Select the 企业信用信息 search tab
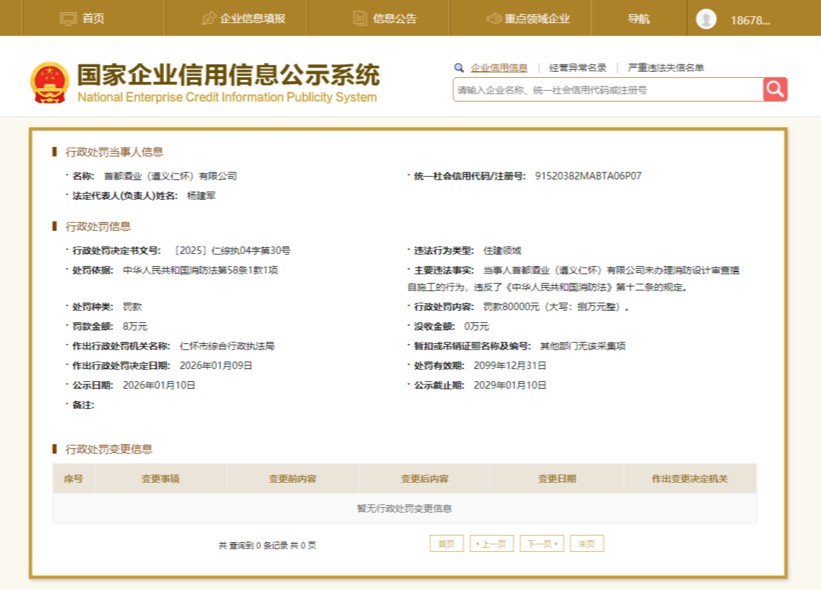The image size is (821, 590). 499,68
